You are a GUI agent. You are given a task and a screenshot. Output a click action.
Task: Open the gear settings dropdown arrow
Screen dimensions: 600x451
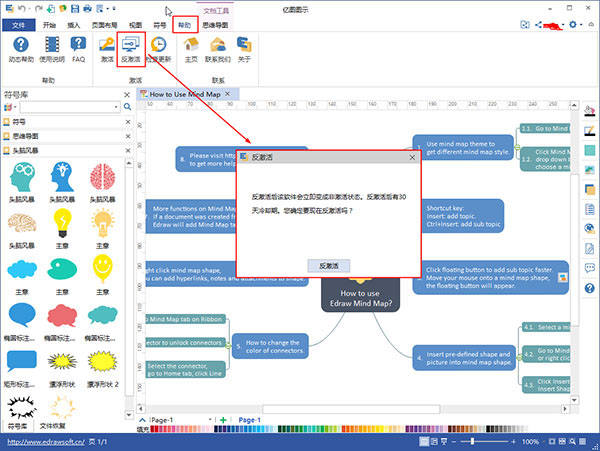581,25
